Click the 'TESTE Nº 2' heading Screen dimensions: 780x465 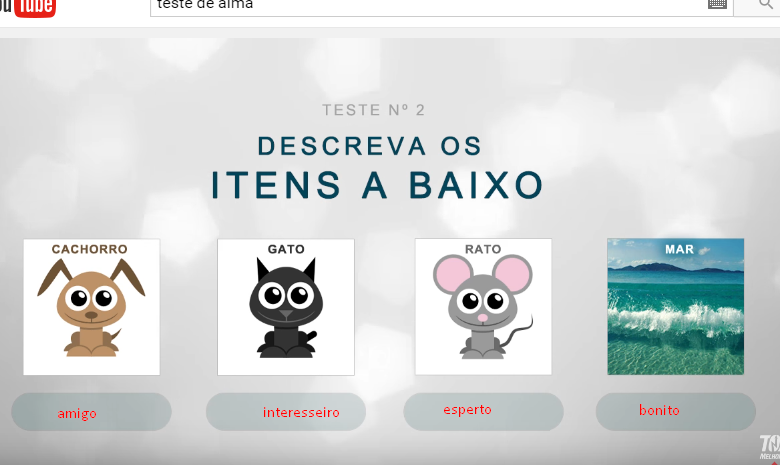(x=374, y=110)
